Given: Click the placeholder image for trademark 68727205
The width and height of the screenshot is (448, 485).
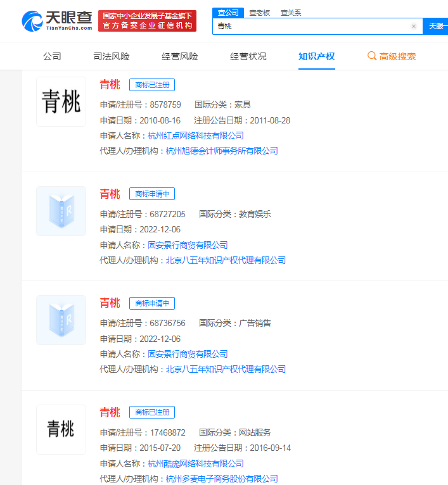Looking at the screenshot, I should (61, 211).
